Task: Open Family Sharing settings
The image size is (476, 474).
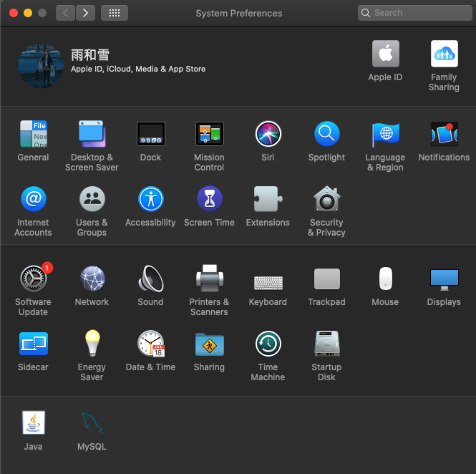Action: pos(444,54)
